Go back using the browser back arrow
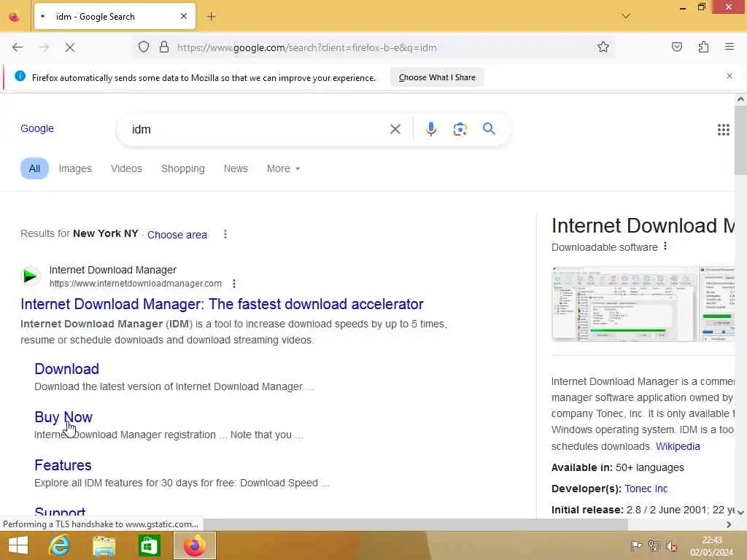 18,47
